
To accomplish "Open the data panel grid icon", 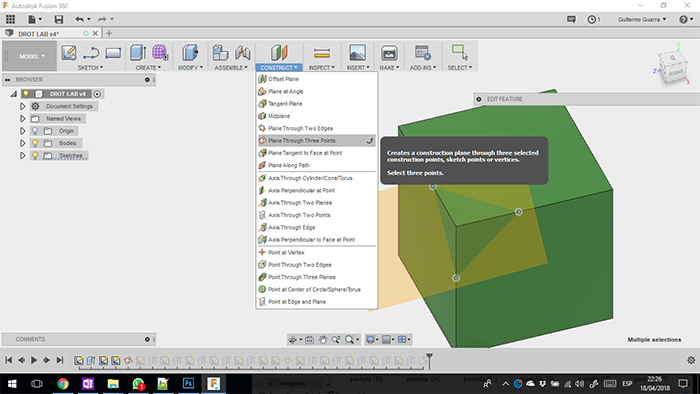I will pos(10,19).
